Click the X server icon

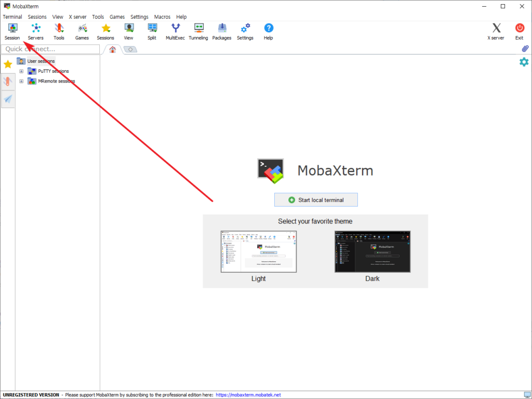[496, 31]
